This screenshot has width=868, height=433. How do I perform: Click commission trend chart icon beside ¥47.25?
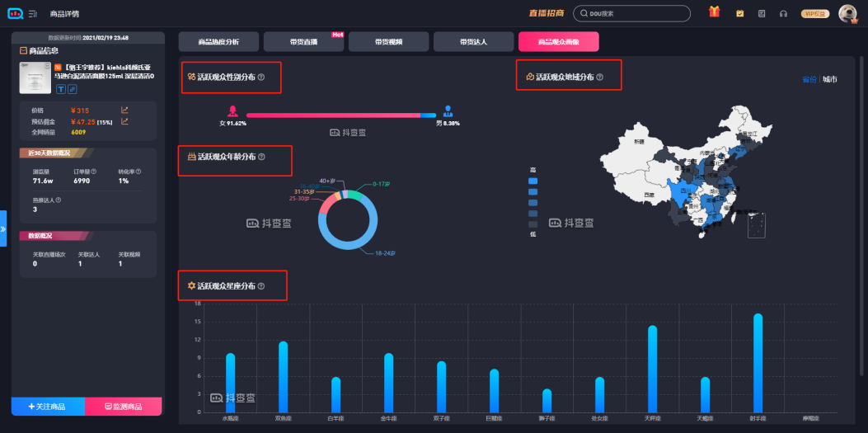coord(124,121)
